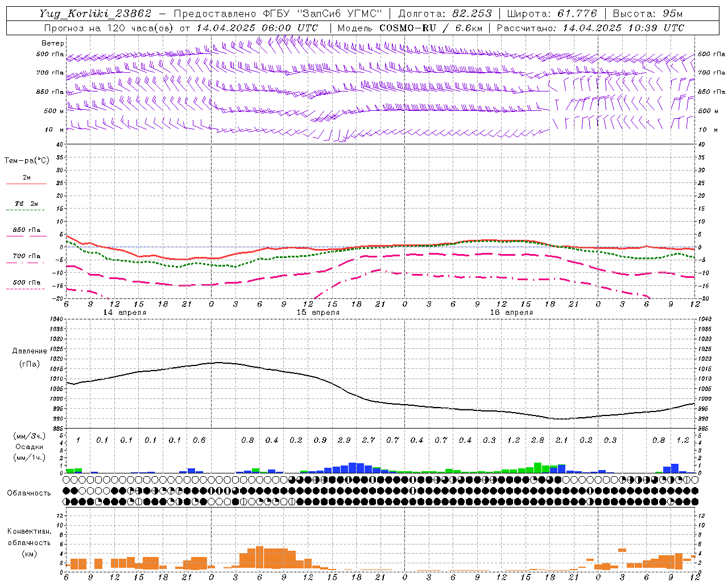Screen dimensions: 728x582
Task: Click the elevation text Высота: 95м
Action: [648, 14]
